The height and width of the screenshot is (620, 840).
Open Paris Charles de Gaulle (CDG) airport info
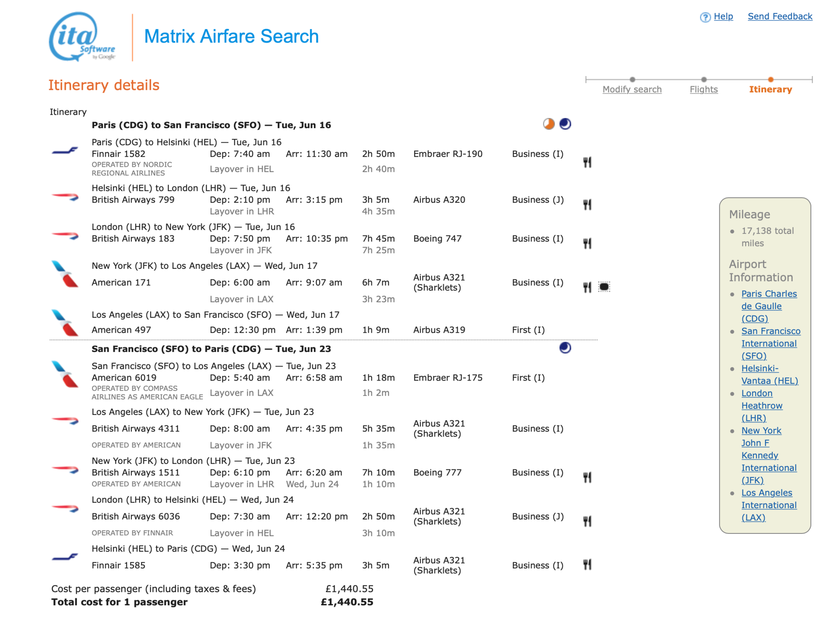coord(769,306)
